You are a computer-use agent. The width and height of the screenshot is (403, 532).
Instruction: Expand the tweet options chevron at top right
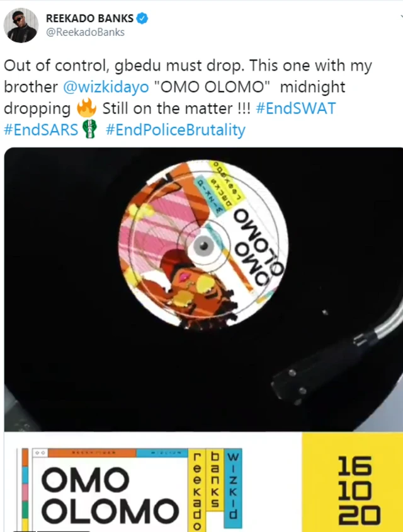click(401, 16)
